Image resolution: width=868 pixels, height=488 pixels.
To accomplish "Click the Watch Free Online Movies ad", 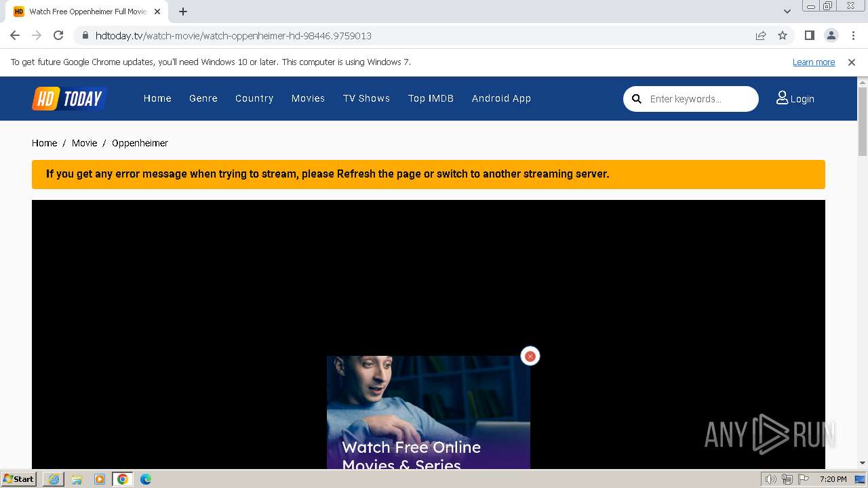I will pos(429,412).
